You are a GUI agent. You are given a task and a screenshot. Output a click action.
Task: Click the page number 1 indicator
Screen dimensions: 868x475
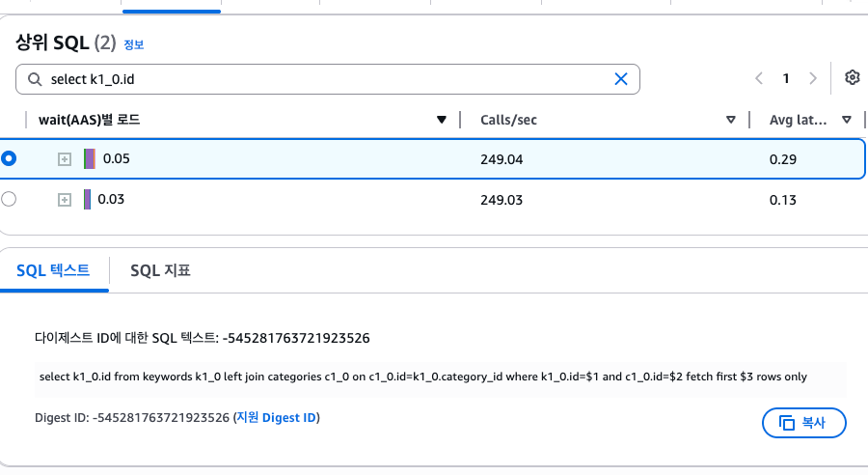pos(785,79)
